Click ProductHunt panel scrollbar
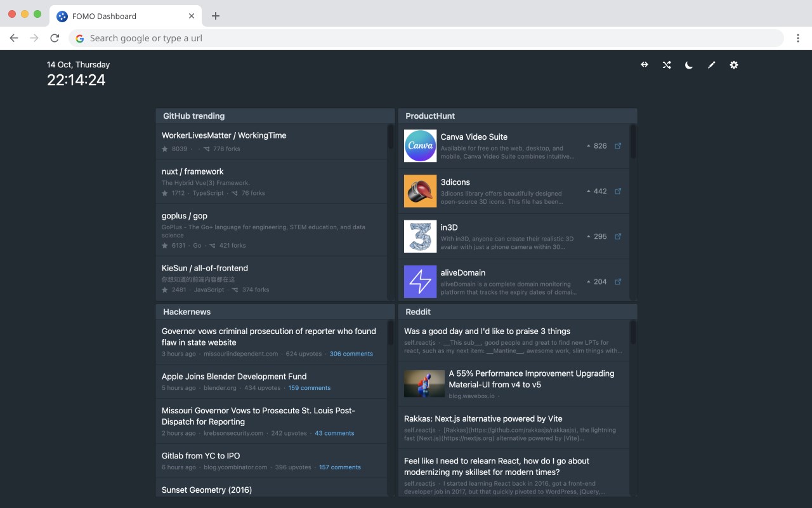Screen dimensions: 812x508 coord(632,142)
